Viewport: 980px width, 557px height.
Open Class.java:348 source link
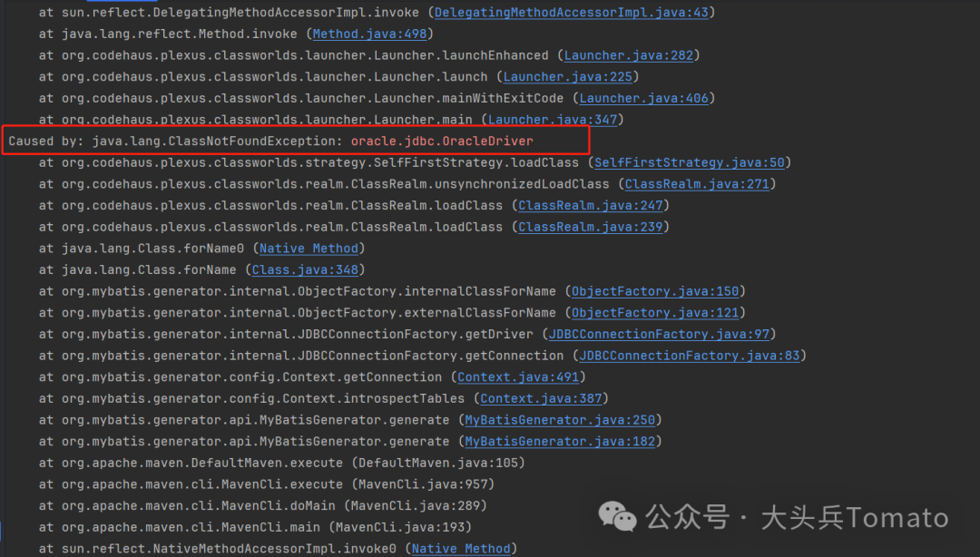pos(305,269)
